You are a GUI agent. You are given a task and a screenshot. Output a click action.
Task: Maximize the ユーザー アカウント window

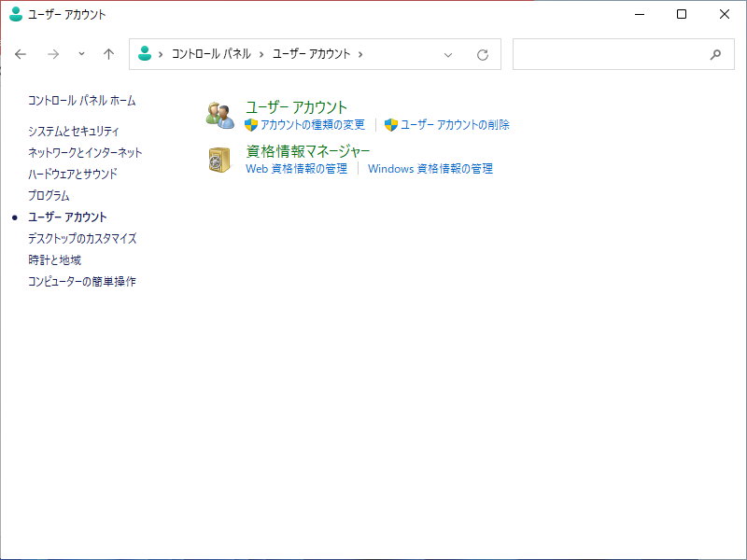pyautogui.click(x=682, y=14)
